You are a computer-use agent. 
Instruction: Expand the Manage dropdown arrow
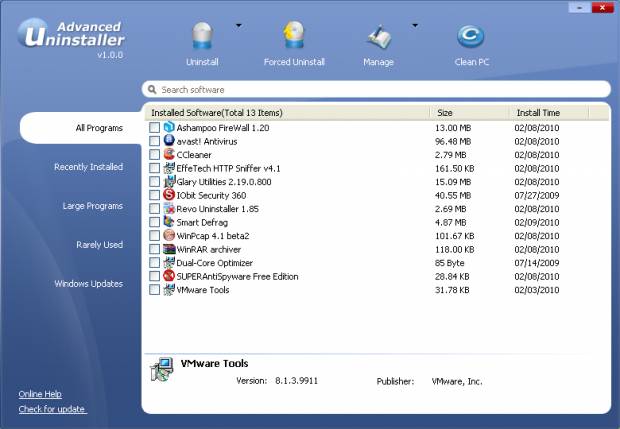pos(414,24)
